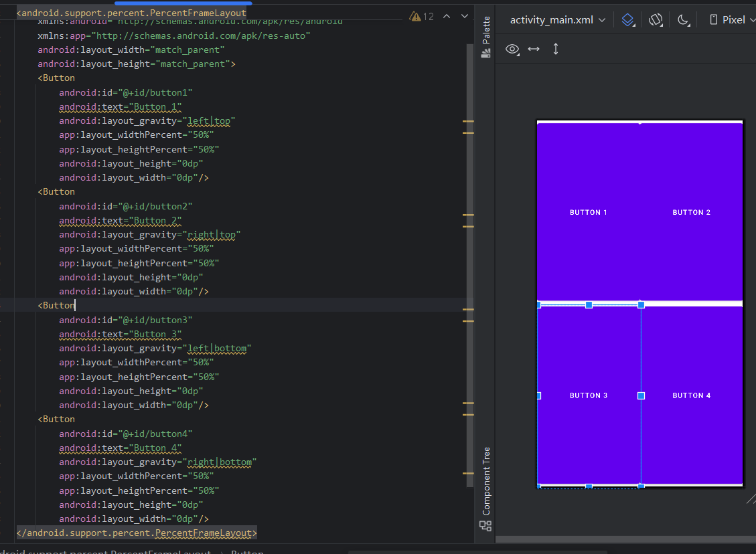Select Button 1 in the design preview
756x554 pixels.
tap(588, 212)
